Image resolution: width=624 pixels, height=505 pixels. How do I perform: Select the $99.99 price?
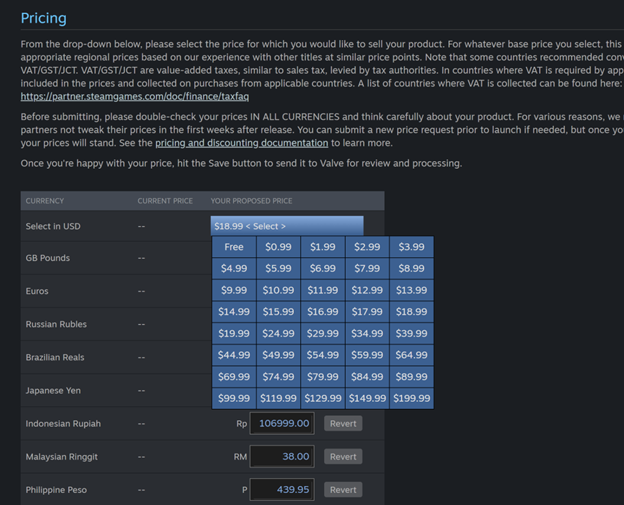pos(234,398)
